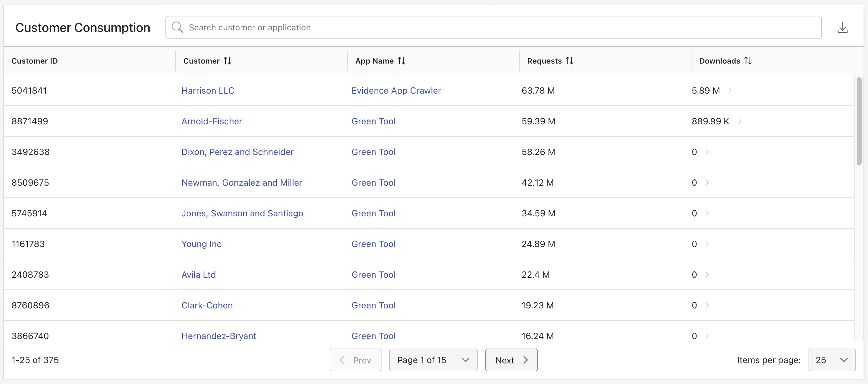Open Harrison LLC customer link

pyautogui.click(x=208, y=90)
